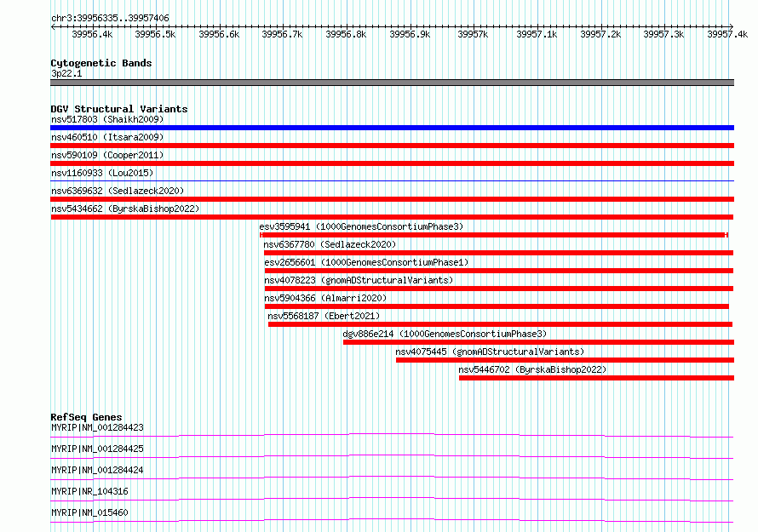Open transcript MYRIP|NM_015460 label
This screenshot has height=532, width=758.
point(89,512)
